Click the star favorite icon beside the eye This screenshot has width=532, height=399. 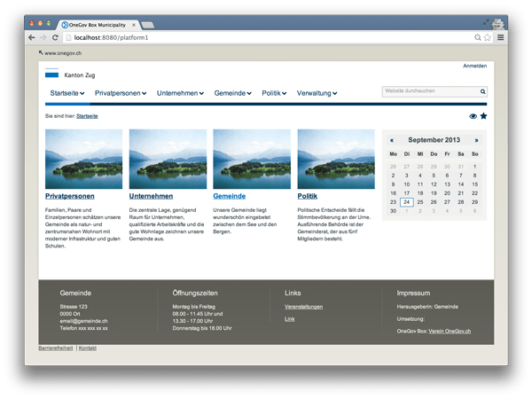click(x=483, y=116)
